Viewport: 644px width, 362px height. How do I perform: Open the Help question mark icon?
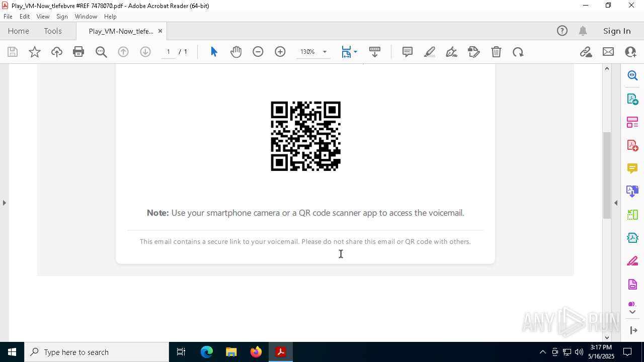pyautogui.click(x=562, y=31)
